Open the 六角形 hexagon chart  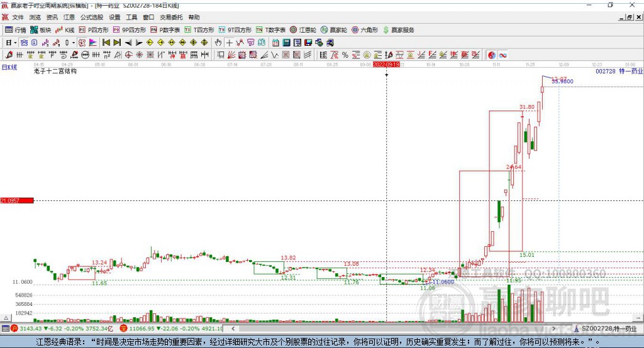[x=365, y=30]
